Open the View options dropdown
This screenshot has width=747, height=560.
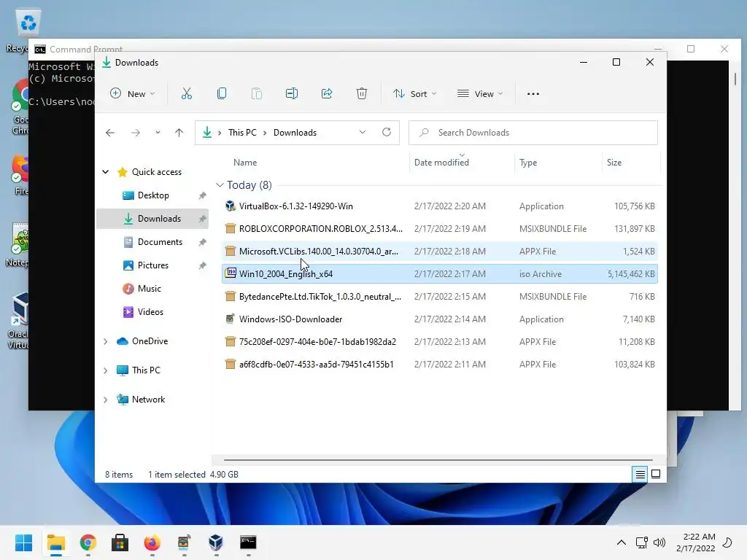click(x=480, y=94)
